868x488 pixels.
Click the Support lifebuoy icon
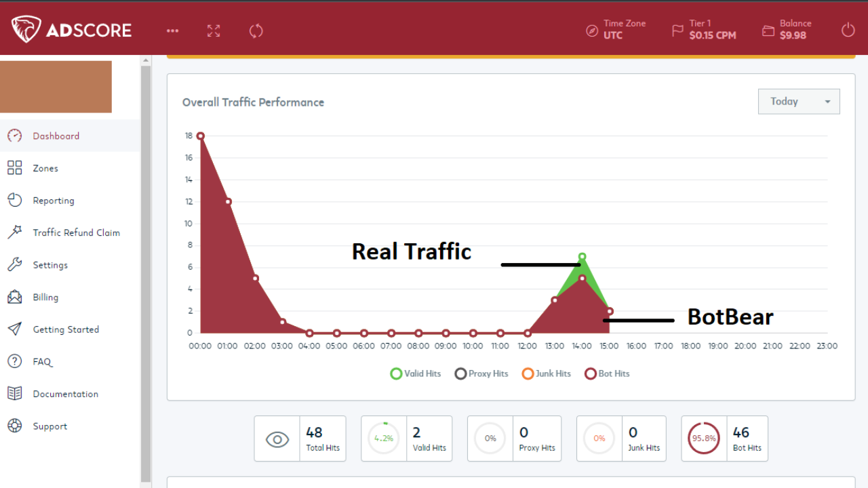(14, 426)
